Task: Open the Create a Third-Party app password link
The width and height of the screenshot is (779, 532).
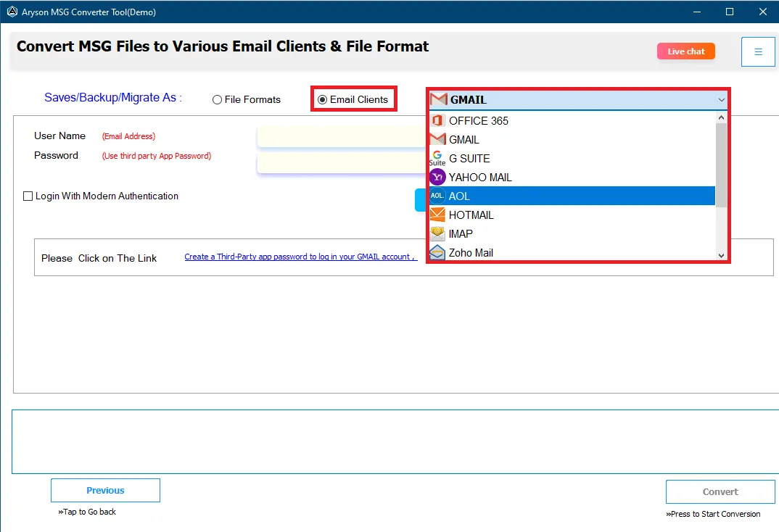Action: (x=300, y=257)
